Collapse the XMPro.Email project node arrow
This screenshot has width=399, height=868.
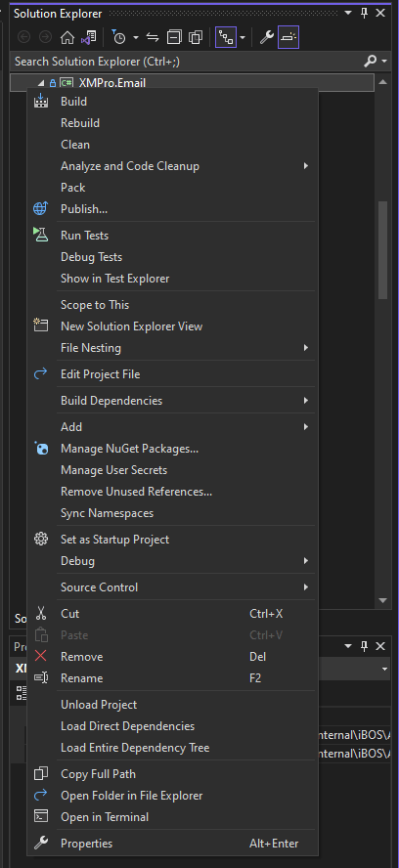(41, 83)
